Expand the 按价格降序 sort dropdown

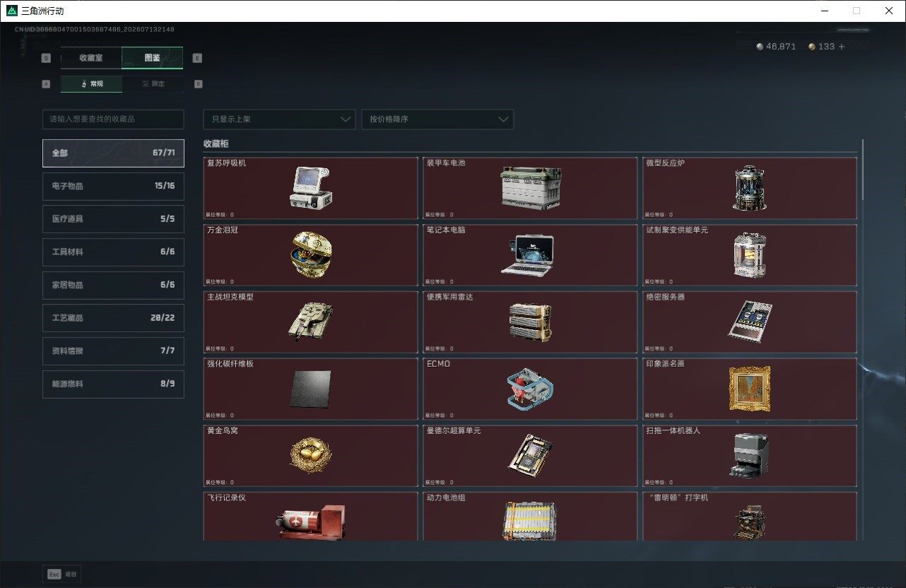click(437, 119)
